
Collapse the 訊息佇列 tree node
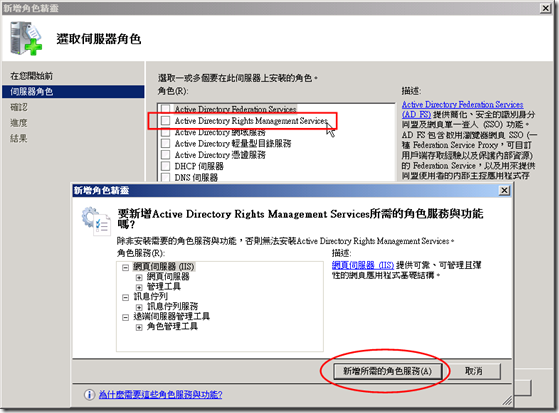click(x=125, y=297)
